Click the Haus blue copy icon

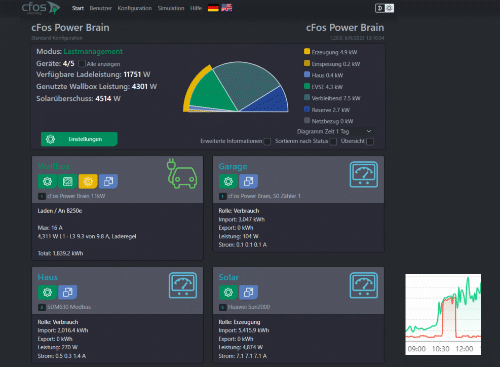(x=68, y=292)
